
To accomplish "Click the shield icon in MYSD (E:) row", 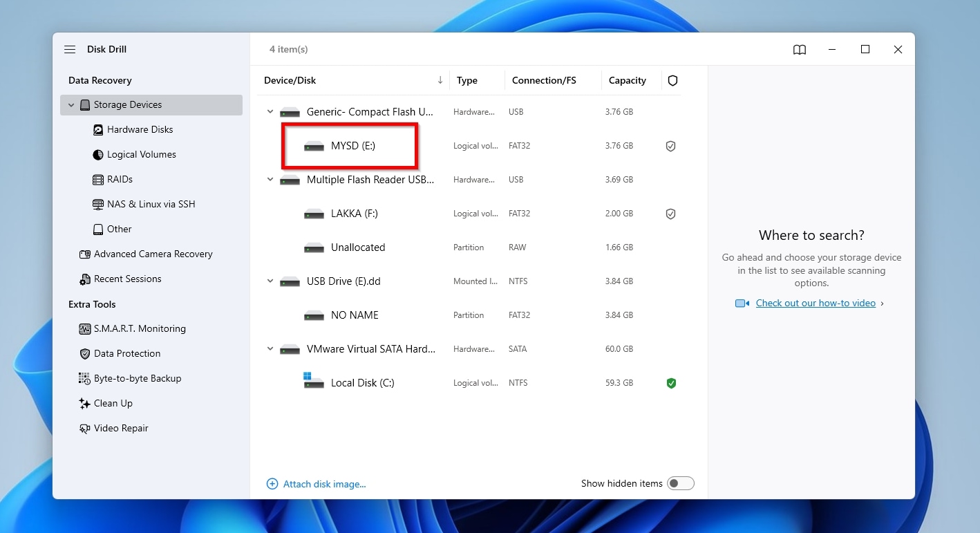I will tap(670, 147).
